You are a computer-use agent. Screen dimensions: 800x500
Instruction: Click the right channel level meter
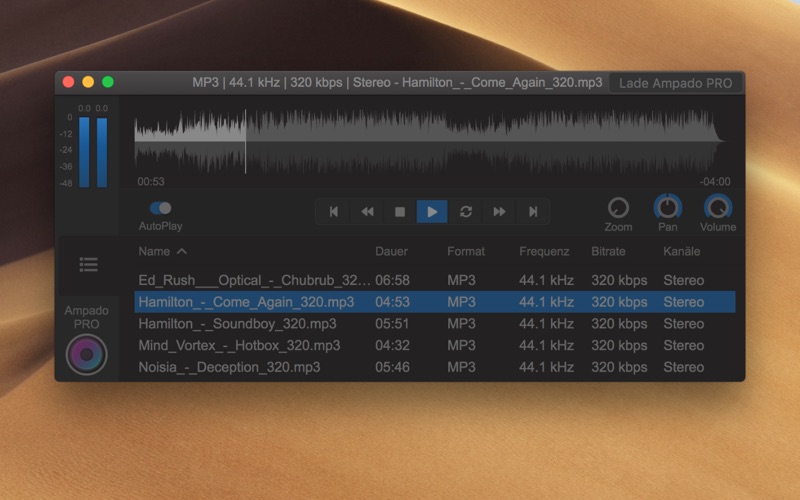coord(102,152)
